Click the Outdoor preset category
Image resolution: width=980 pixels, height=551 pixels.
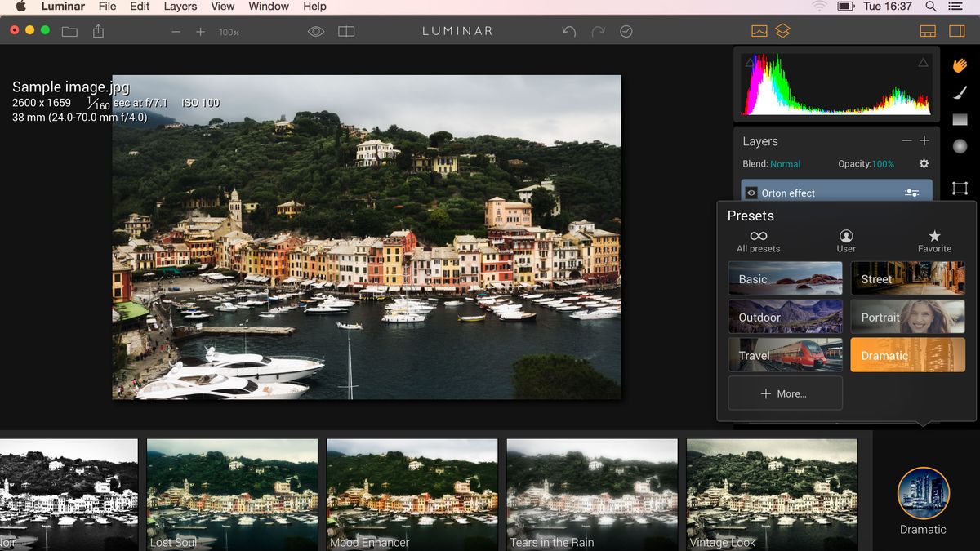(x=785, y=317)
